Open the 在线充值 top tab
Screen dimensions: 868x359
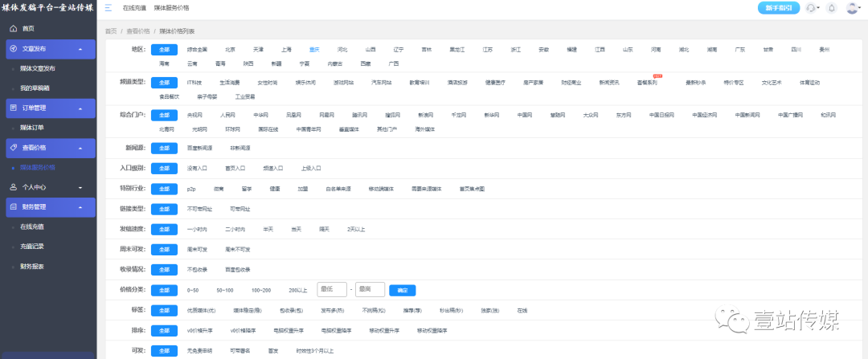point(134,8)
